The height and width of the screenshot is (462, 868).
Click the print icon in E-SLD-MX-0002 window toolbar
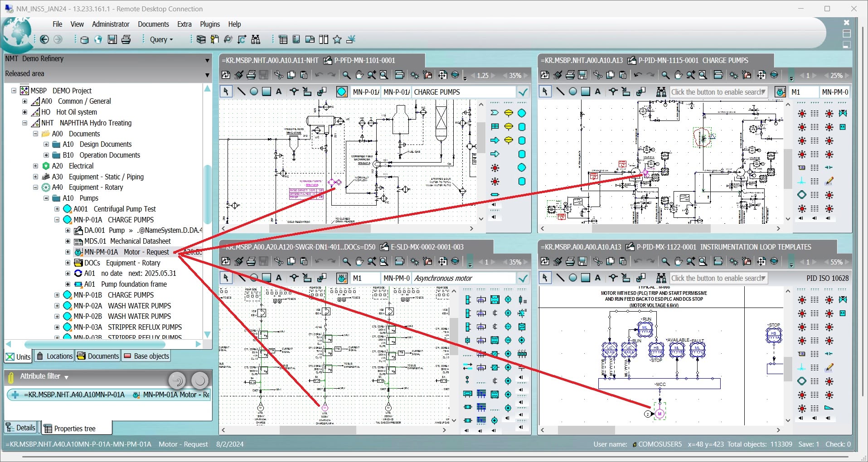251,261
